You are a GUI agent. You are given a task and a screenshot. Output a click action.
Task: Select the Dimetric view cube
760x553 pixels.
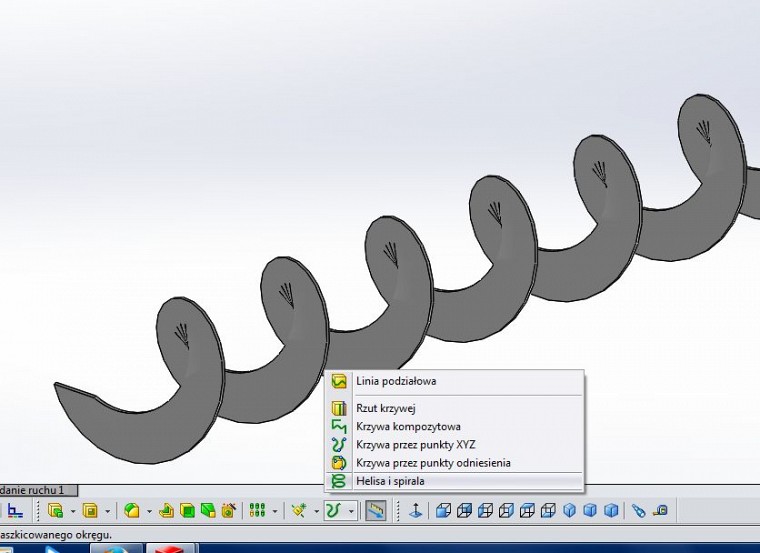click(x=611, y=510)
